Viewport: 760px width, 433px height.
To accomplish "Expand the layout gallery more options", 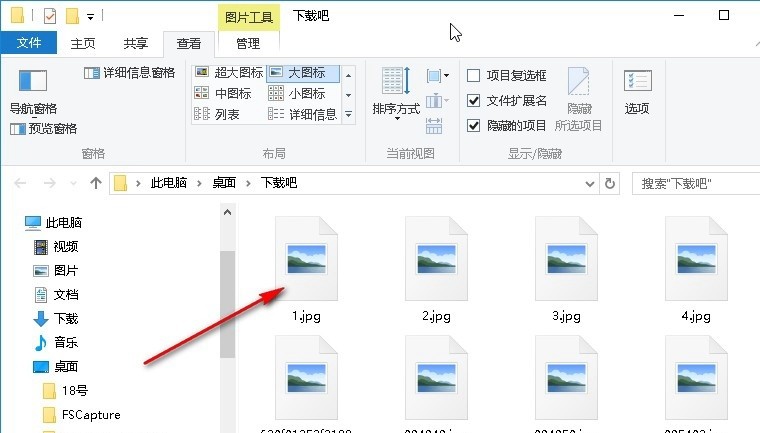I will tap(348, 114).
